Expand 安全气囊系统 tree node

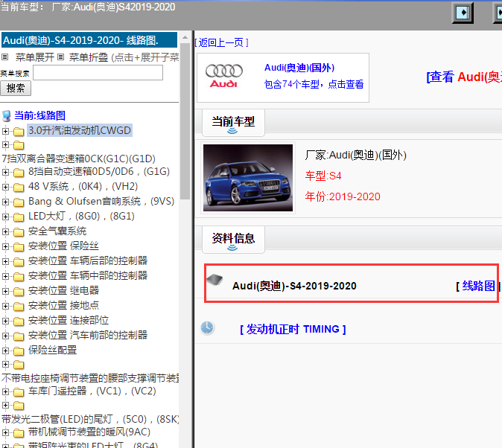[5, 231]
